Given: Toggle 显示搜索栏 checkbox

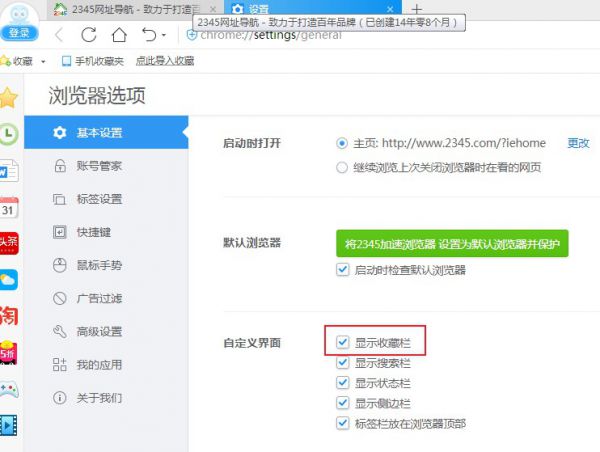Looking at the screenshot, I should 342,362.
